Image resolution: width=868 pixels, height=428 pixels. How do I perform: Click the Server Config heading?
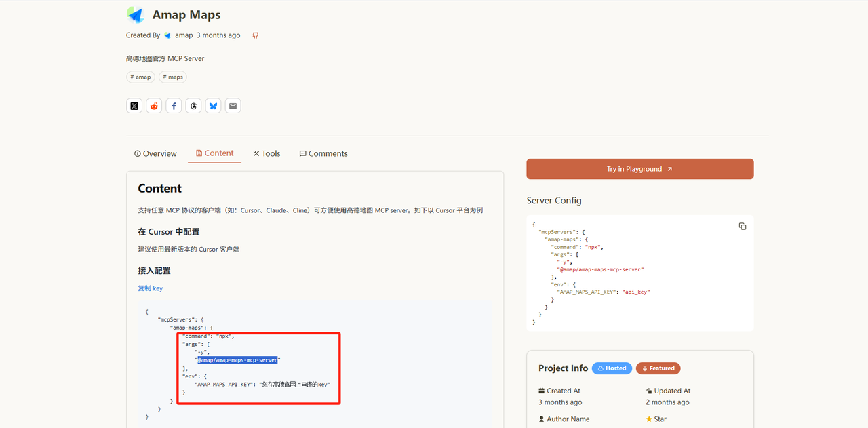pyautogui.click(x=554, y=201)
